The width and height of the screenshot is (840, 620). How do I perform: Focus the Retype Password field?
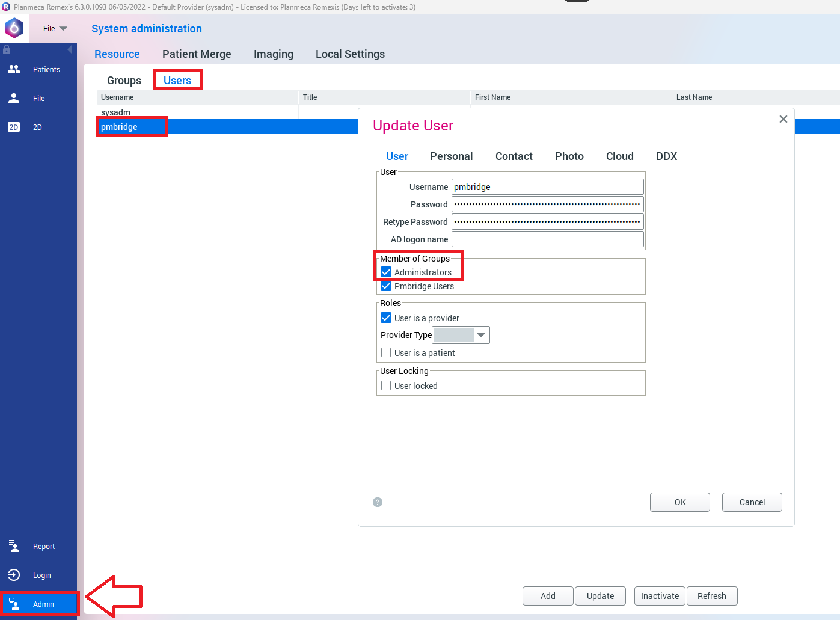548,222
